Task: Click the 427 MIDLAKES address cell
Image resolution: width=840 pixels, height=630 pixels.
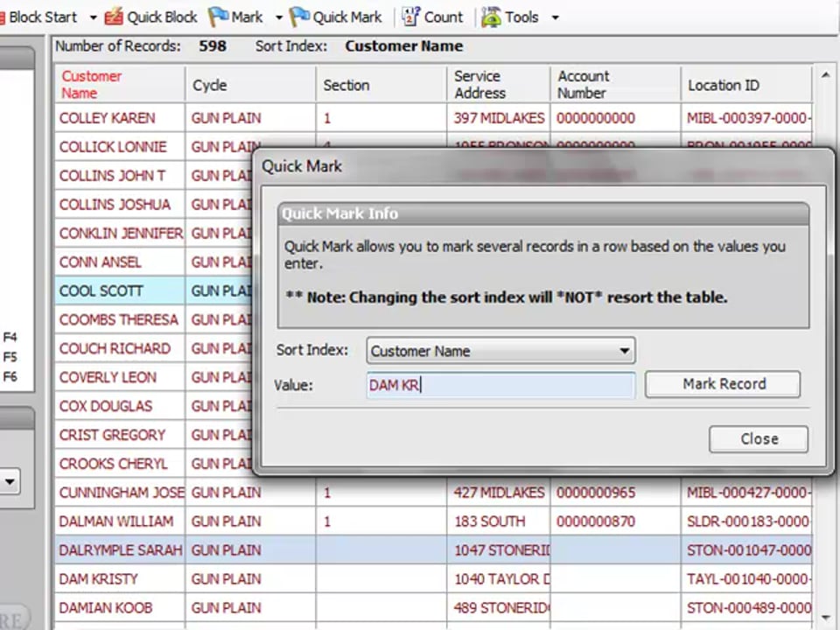Action: coord(499,493)
